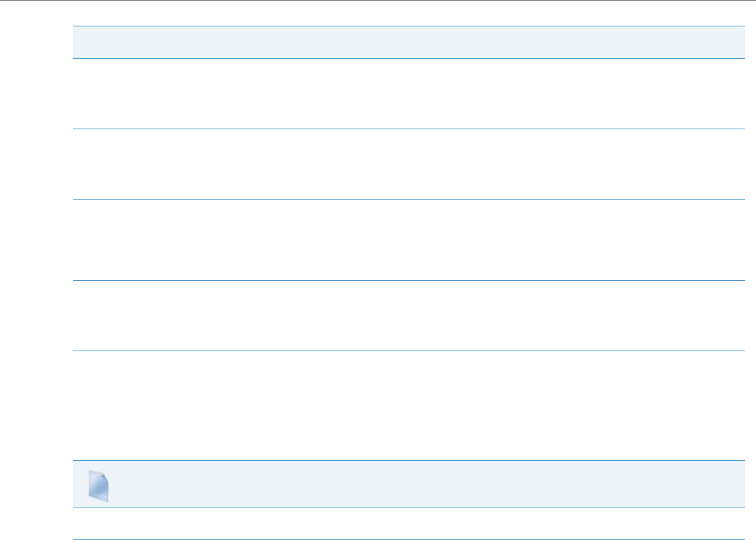Click the first blank row below the header
The height and width of the screenshot is (540, 756).
404,93
